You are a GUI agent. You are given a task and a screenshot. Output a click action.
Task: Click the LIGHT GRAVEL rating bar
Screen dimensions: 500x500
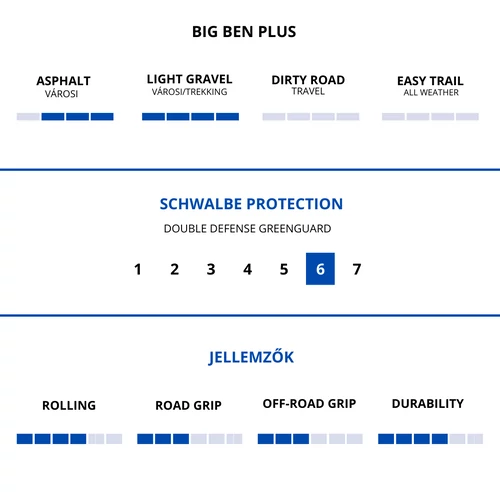point(190,116)
